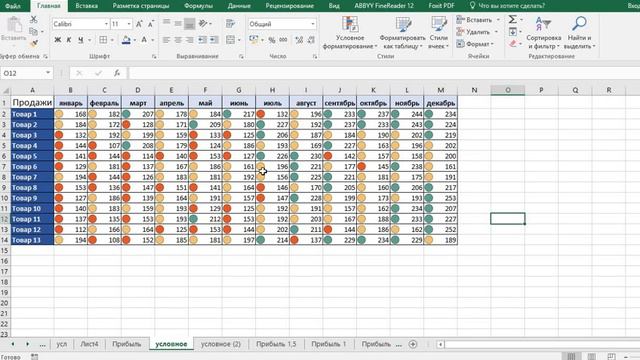Toggle italic К formatting
The width and height of the screenshot is (640, 360).
[x=69, y=40]
